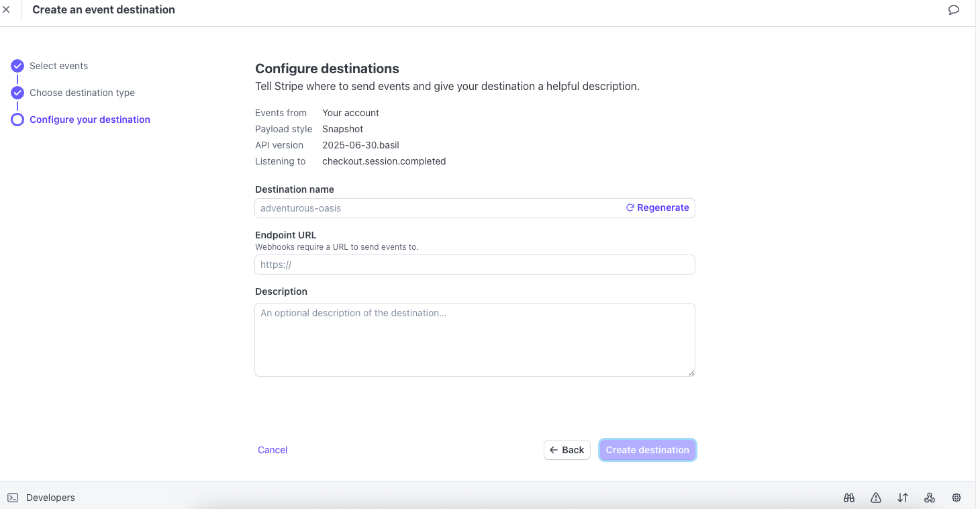
Task: Click Regenerate to get a new destination name
Action: 663,207
